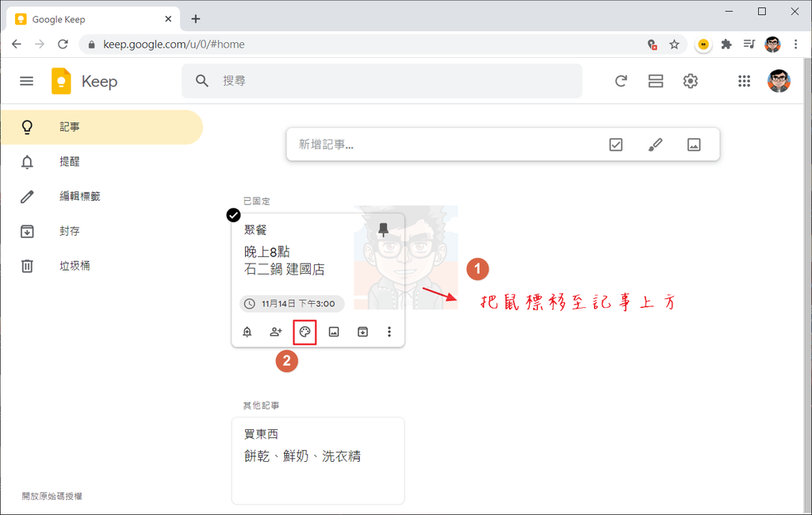Create a new image note

tap(694, 144)
